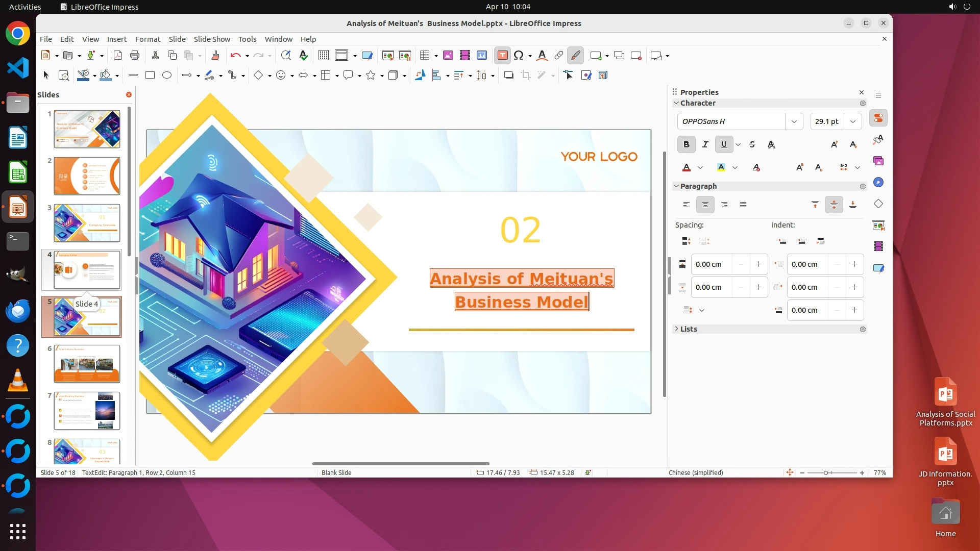Select the Rectangle drawing tool

[150, 76]
